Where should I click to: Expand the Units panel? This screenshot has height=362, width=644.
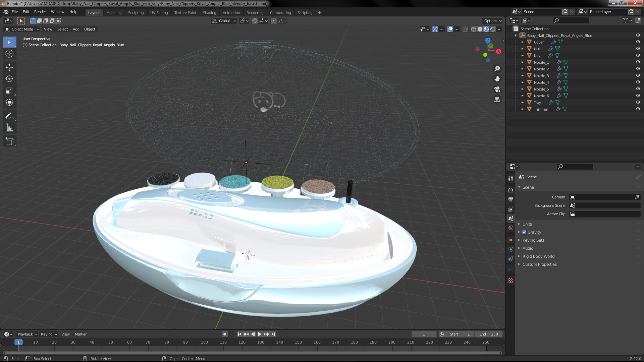pos(527,224)
